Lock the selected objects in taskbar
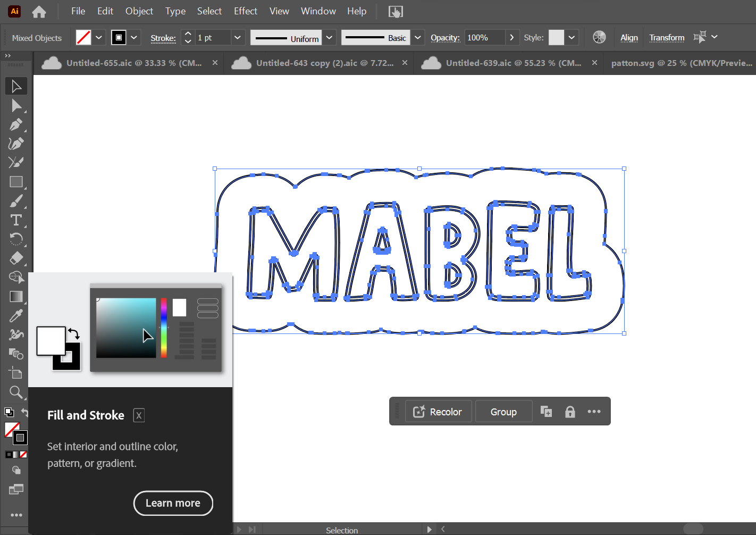The height and width of the screenshot is (535, 756). click(570, 412)
